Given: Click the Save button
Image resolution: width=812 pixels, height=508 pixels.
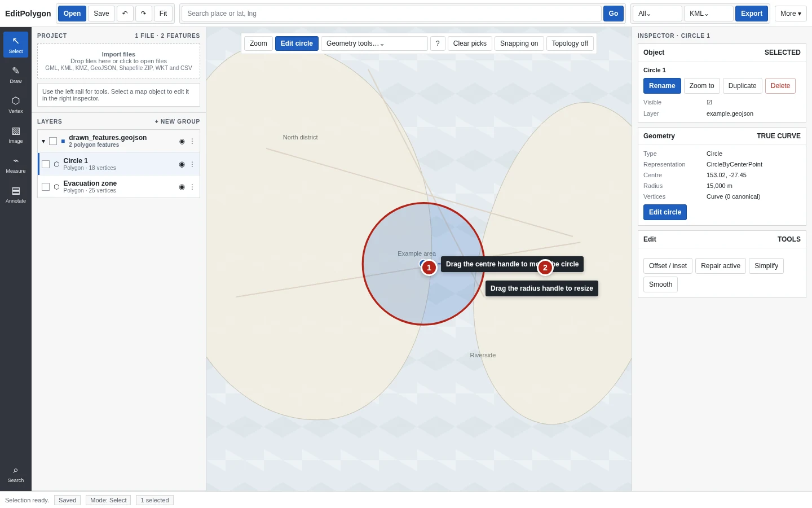Looking at the screenshot, I should coord(101,14).
